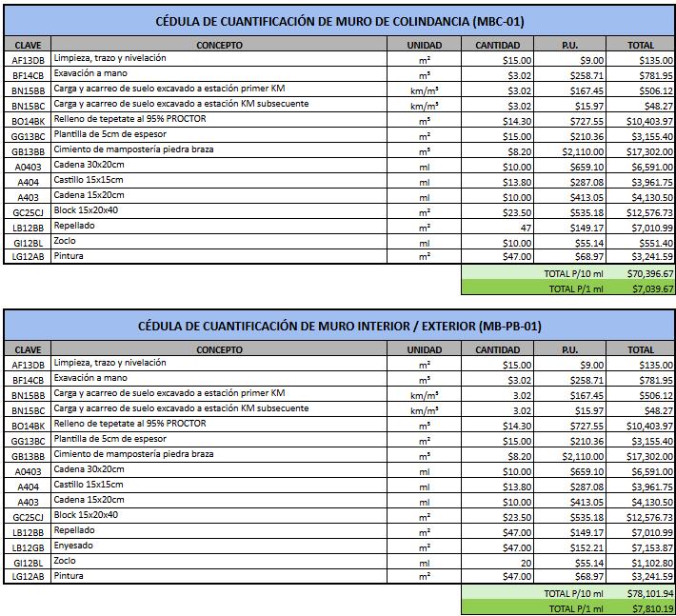This screenshot has width=676, height=616.
Task: Click the $152.21 unit price cell
Action: [570, 547]
